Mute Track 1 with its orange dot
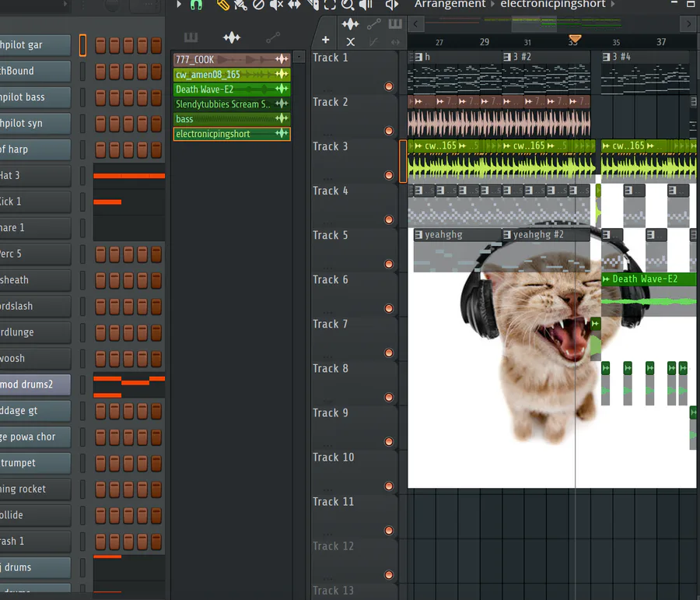Screen dimensions: 700x600 (389, 86)
